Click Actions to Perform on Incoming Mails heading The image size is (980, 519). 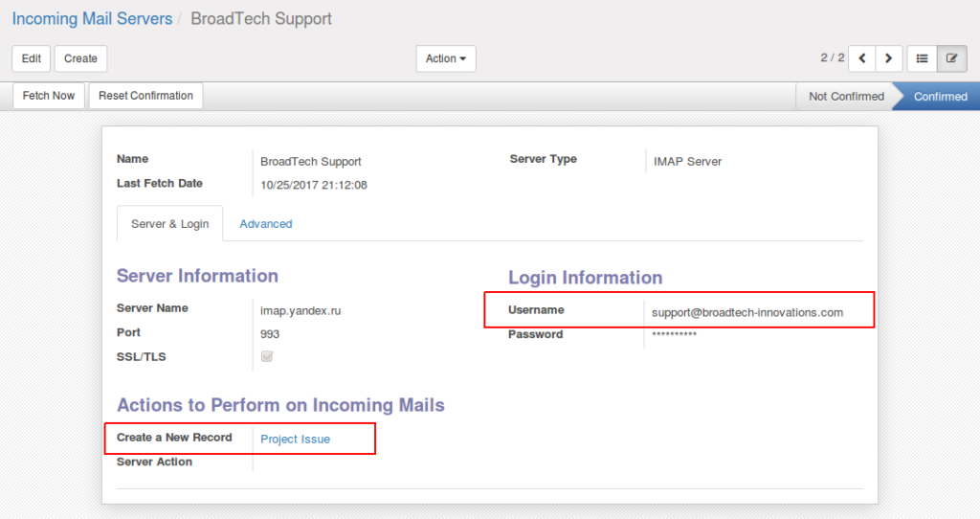tap(280, 405)
